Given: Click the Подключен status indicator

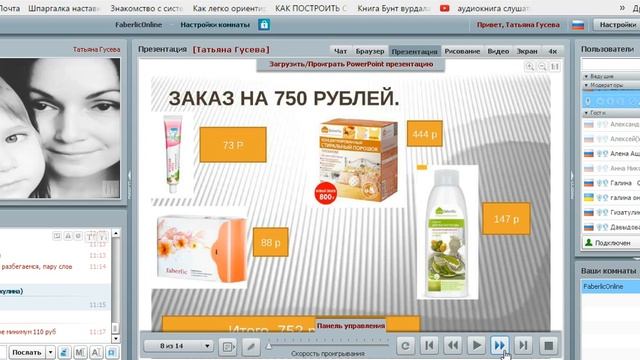Looking at the screenshot, I should point(611,243).
